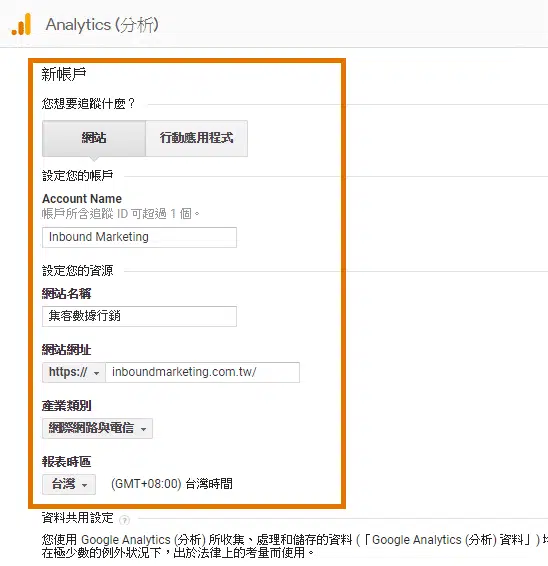The height and width of the screenshot is (566, 548).
Task: Click the 設定您的帳戶 section label
Action: pyautogui.click(x=78, y=176)
